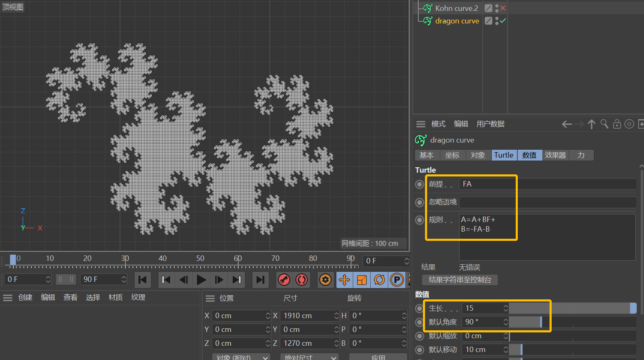The height and width of the screenshot is (360, 644).
Task: Click the back arrow in attribute manager
Action: click(x=567, y=124)
